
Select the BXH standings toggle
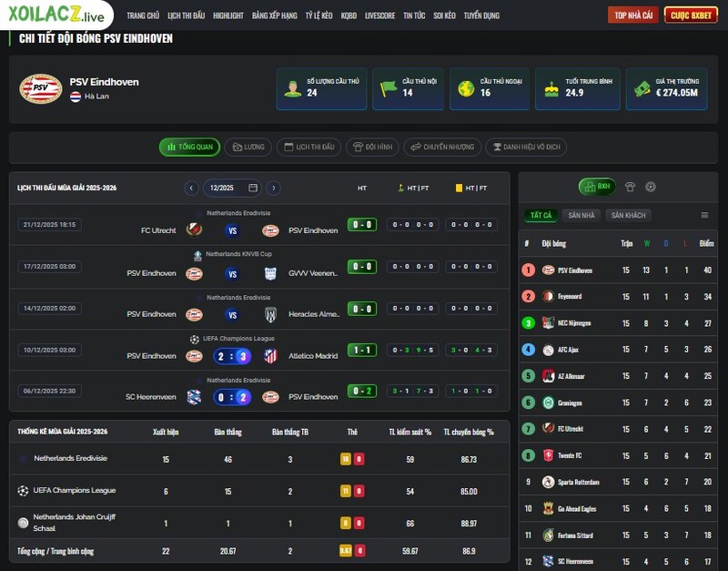coord(597,187)
